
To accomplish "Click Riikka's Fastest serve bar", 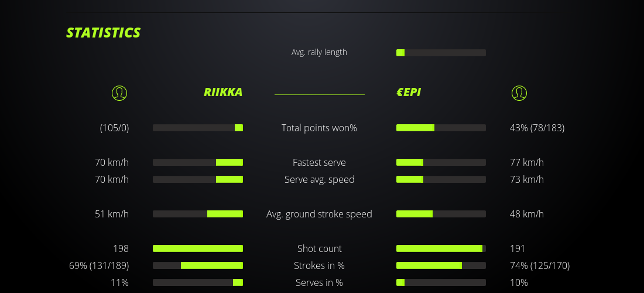I will (x=198, y=162).
